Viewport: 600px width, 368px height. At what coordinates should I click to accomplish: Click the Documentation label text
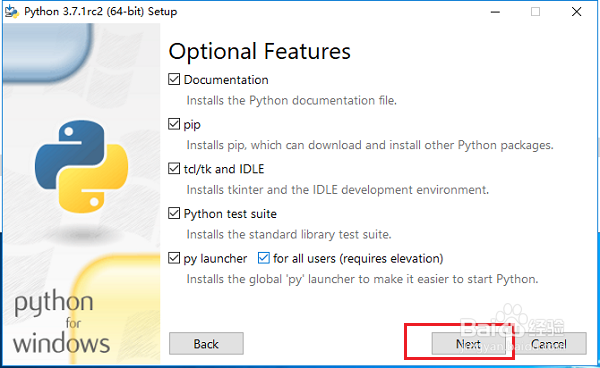226,80
